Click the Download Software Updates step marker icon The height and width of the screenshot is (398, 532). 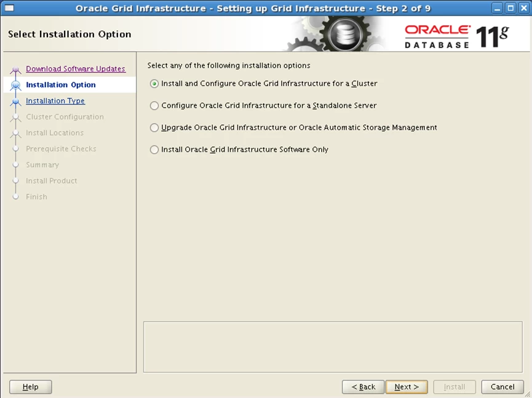(15, 70)
